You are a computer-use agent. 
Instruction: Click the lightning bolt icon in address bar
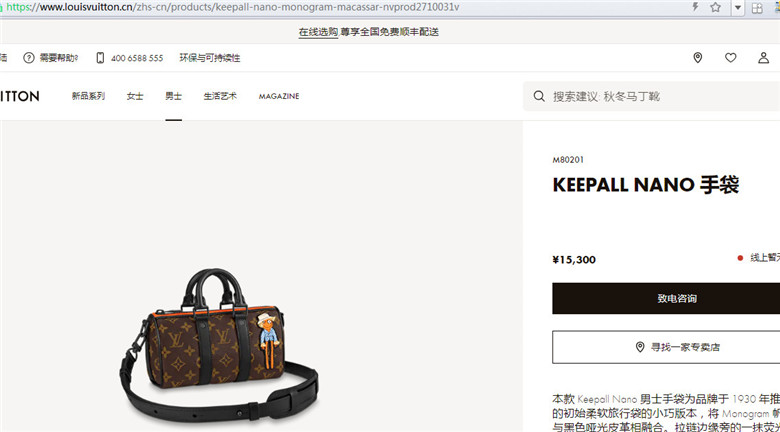[x=695, y=7]
